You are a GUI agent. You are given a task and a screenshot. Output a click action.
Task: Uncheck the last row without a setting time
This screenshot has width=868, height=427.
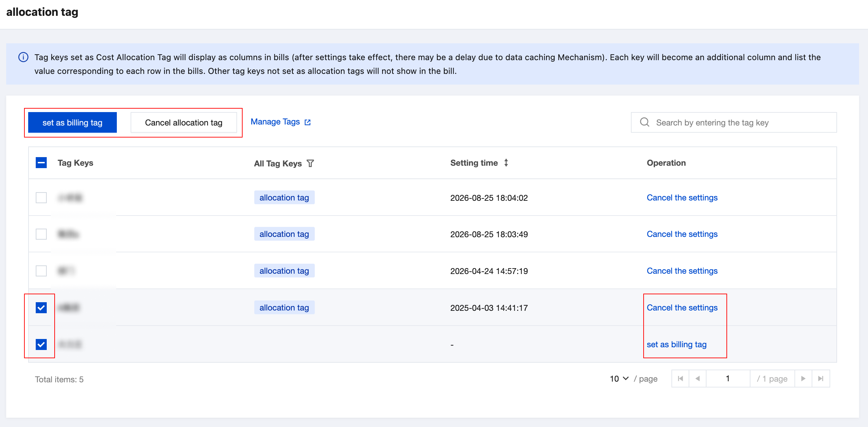click(41, 344)
